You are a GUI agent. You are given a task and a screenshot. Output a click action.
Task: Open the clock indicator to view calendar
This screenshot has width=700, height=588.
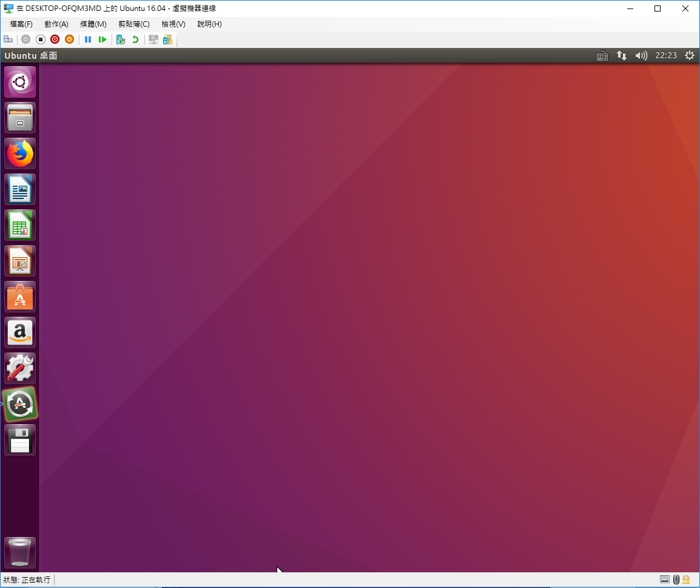pos(665,55)
